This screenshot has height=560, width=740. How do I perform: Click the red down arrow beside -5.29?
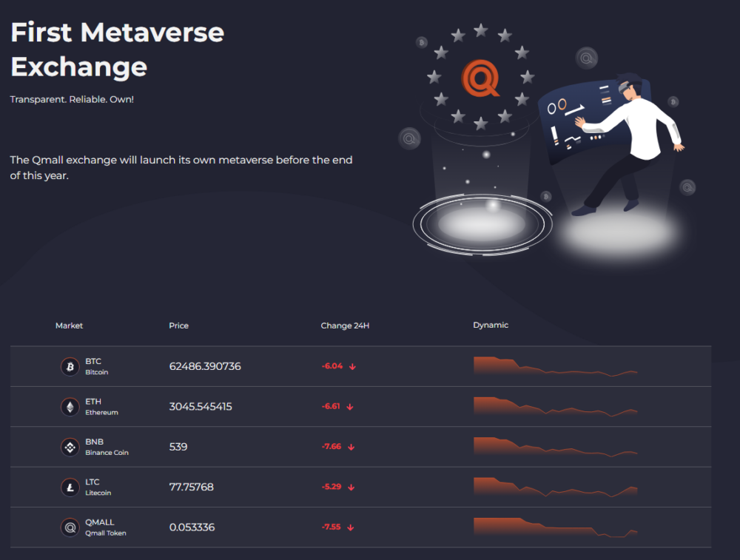point(351,488)
